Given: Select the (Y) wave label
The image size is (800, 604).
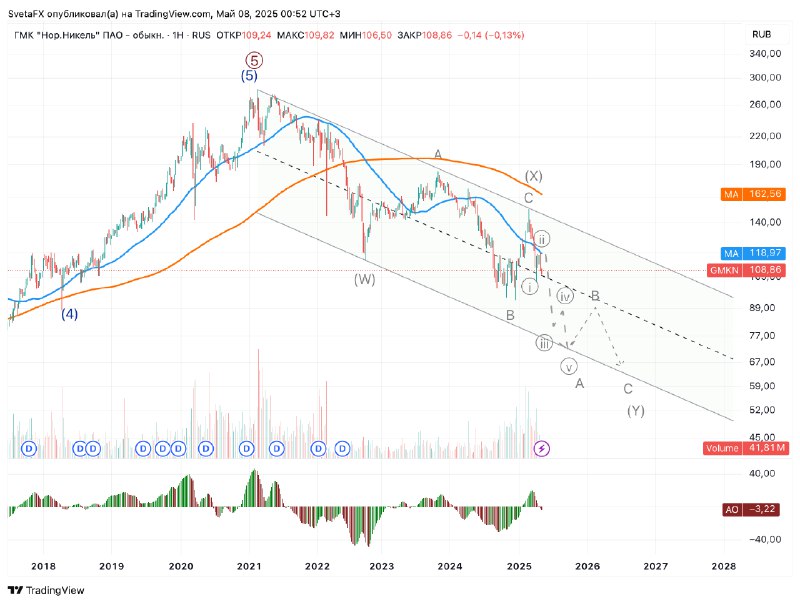Looking at the screenshot, I should point(636,411).
